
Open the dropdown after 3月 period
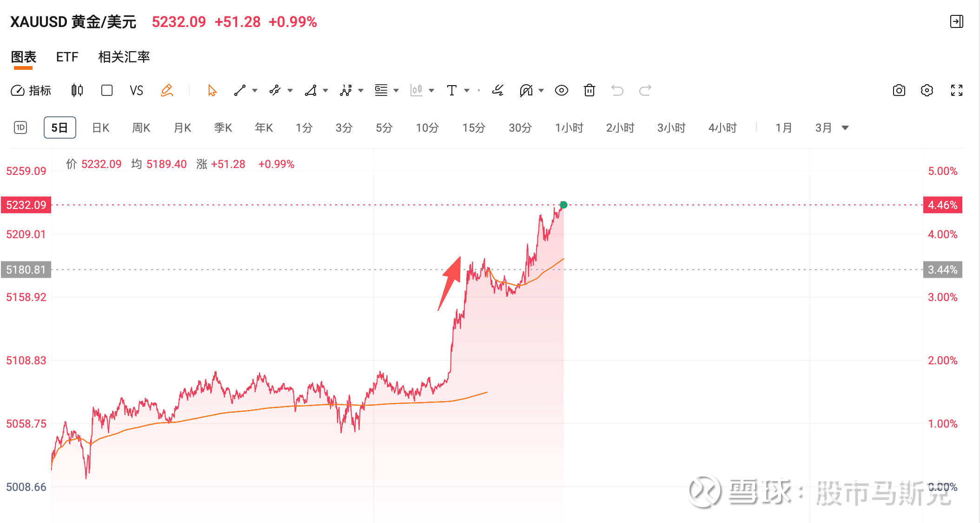[x=845, y=128]
